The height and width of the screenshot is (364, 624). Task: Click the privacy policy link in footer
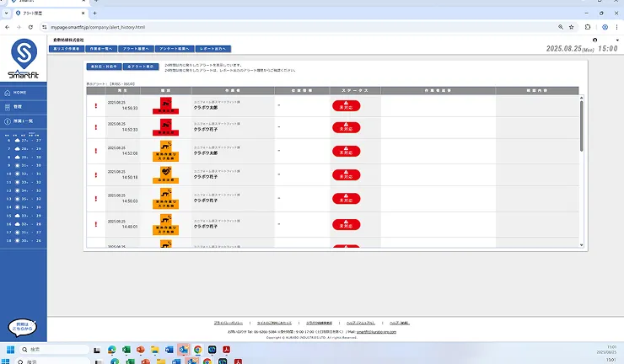[227, 323]
